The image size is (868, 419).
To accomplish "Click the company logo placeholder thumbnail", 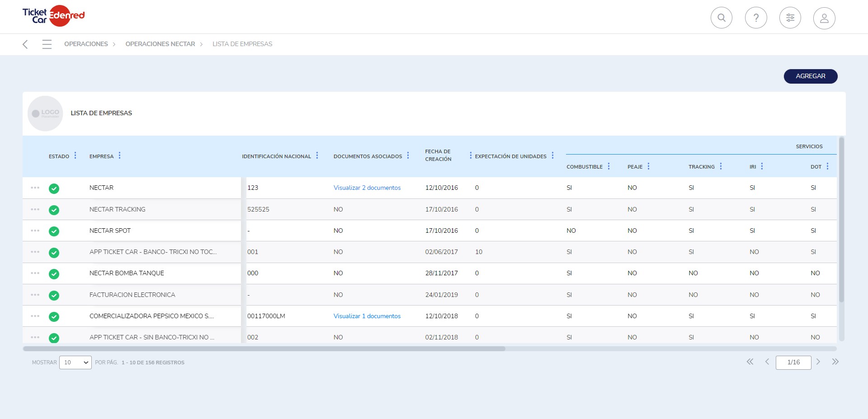I will click(45, 113).
